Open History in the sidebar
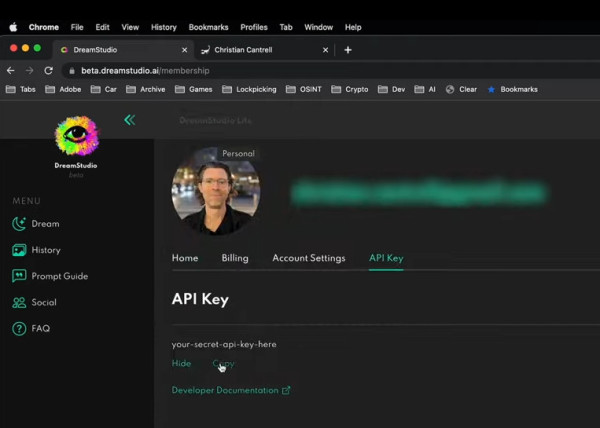This screenshot has height=428, width=600. [x=36, y=250]
